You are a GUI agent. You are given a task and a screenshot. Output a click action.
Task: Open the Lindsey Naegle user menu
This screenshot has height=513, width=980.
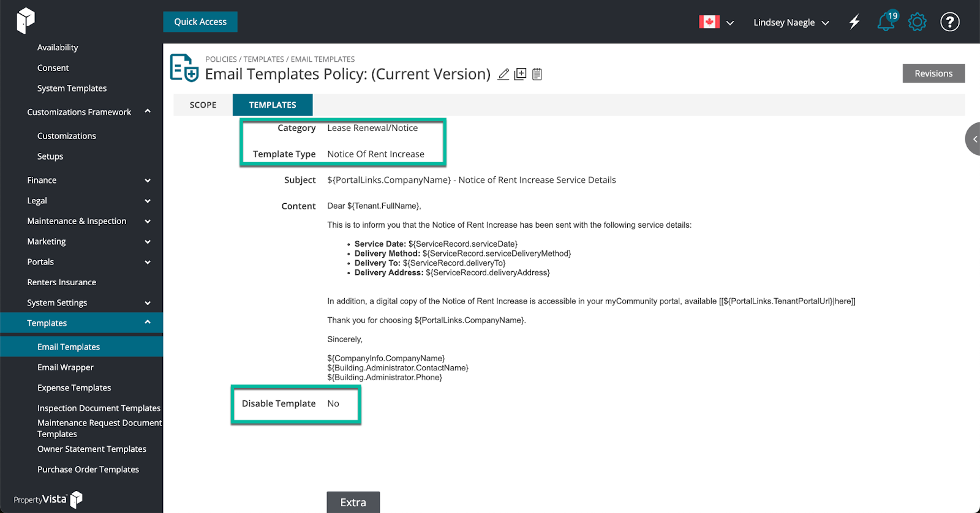pyautogui.click(x=791, y=23)
